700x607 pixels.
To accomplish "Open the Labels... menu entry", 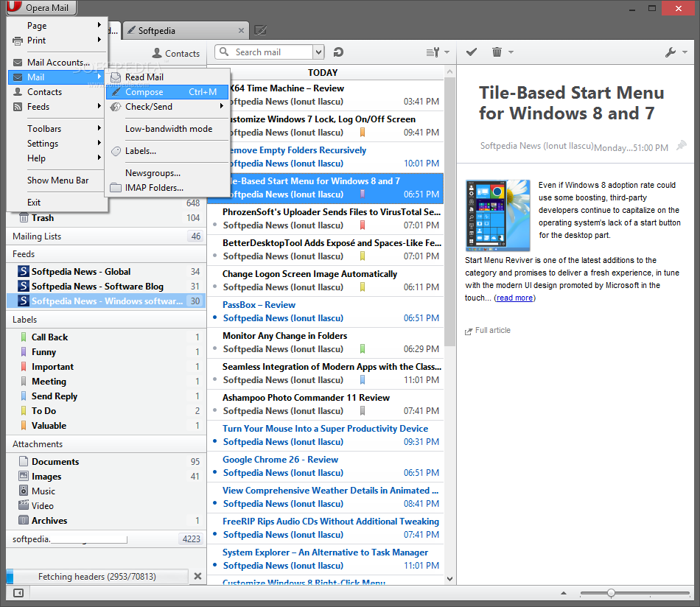I will (x=167, y=151).
